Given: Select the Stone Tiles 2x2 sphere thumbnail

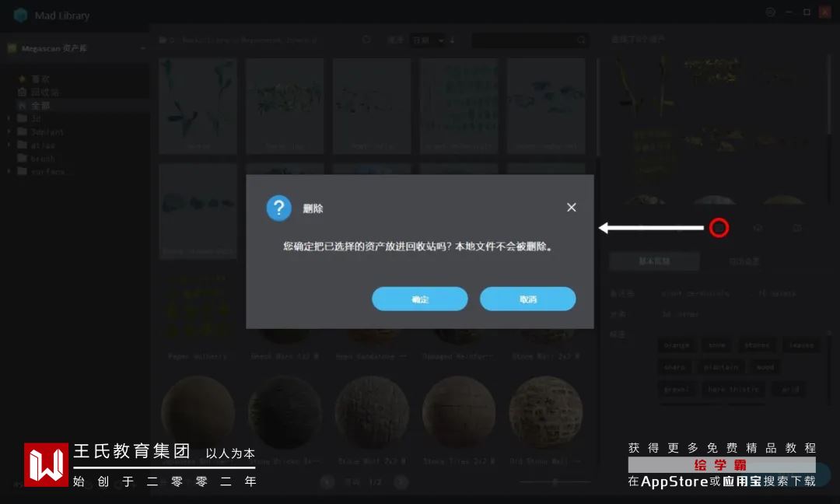Looking at the screenshot, I should (x=459, y=412).
